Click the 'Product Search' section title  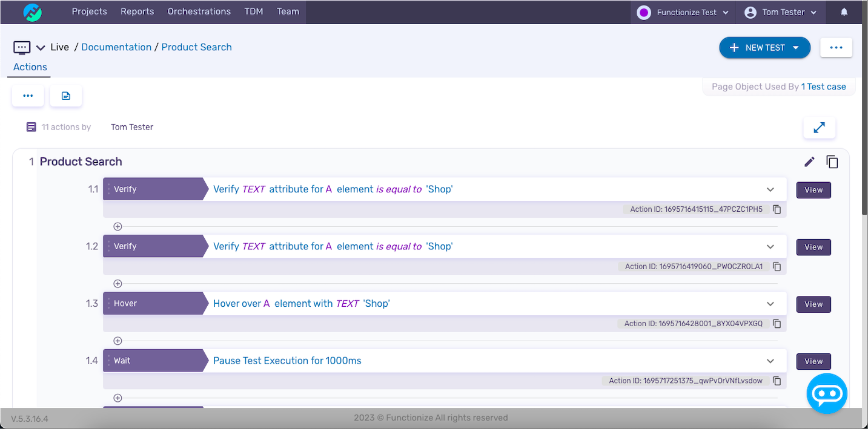click(81, 162)
